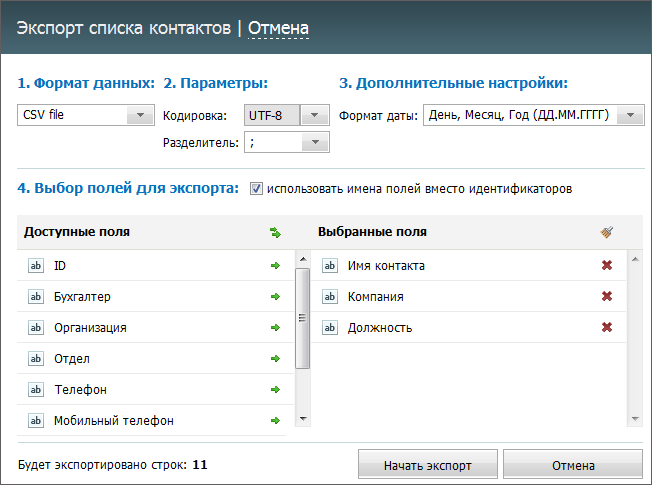
Task: Add all available fields with double-arrow icon
Action: coord(275,232)
